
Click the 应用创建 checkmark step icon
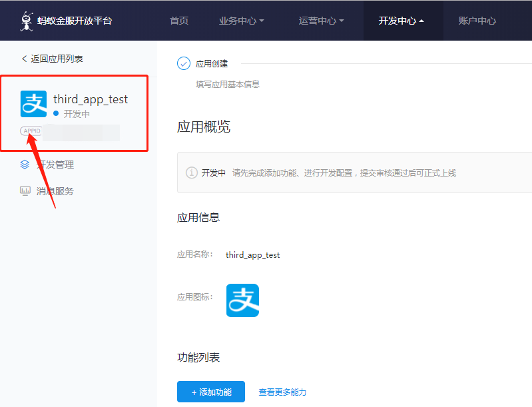[x=184, y=63]
